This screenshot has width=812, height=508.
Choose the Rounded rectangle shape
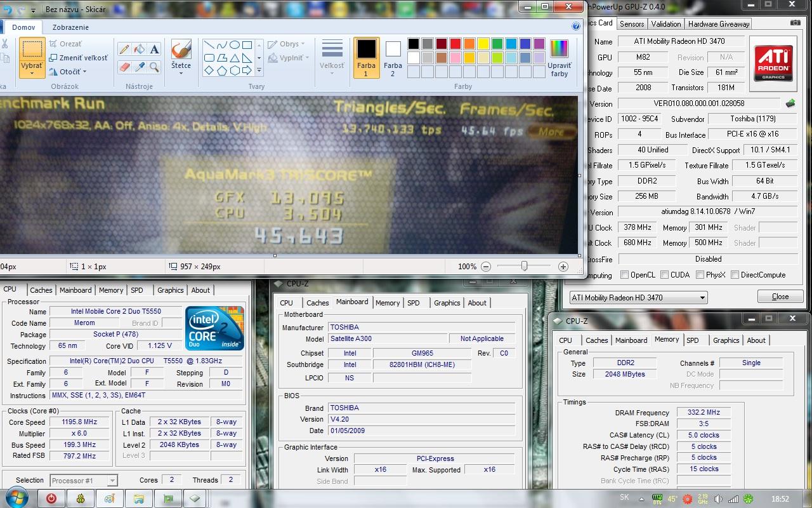coord(209,58)
